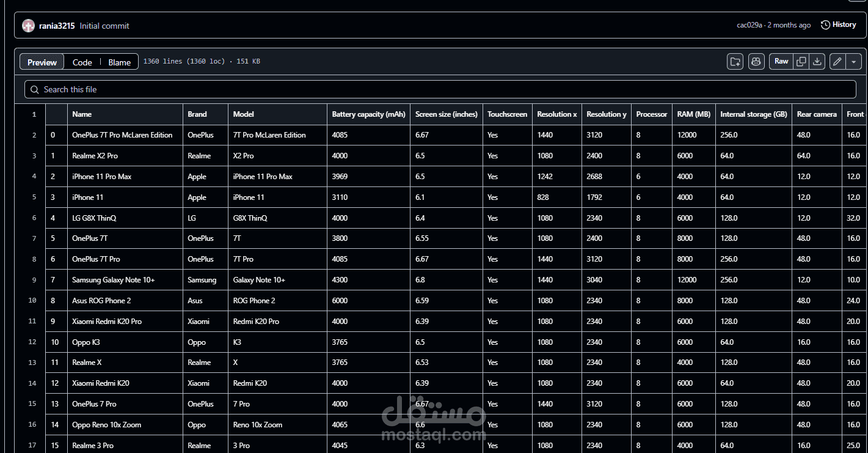Click the Internal storage (GB) header
868x453 pixels.
coord(754,114)
